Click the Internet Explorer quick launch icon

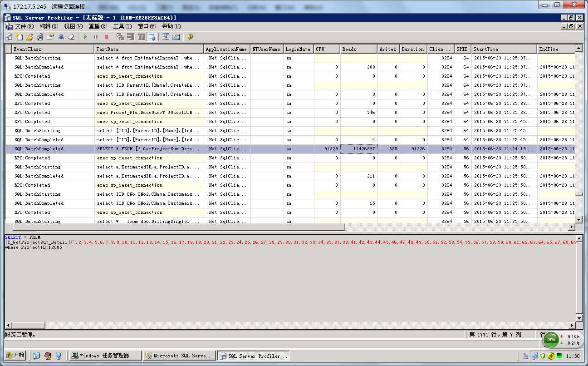(x=37, y=356)
